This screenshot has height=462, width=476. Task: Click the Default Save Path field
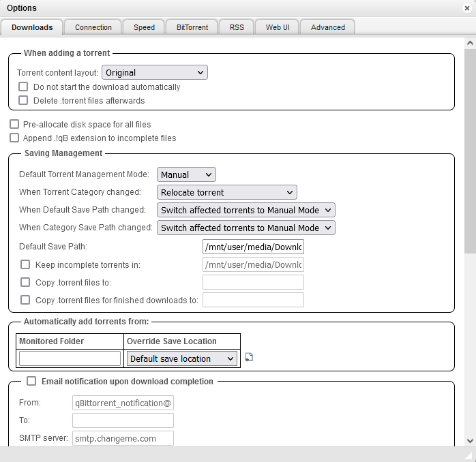click(253, 247)
